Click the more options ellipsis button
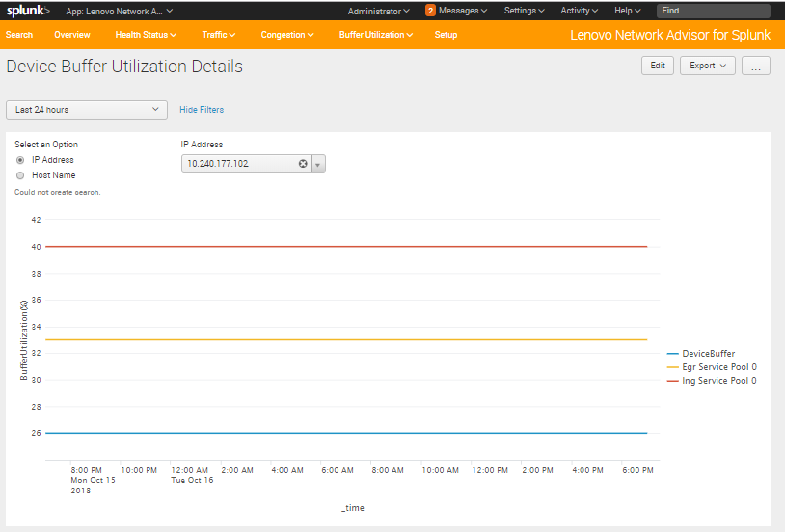 click(756, 66)
